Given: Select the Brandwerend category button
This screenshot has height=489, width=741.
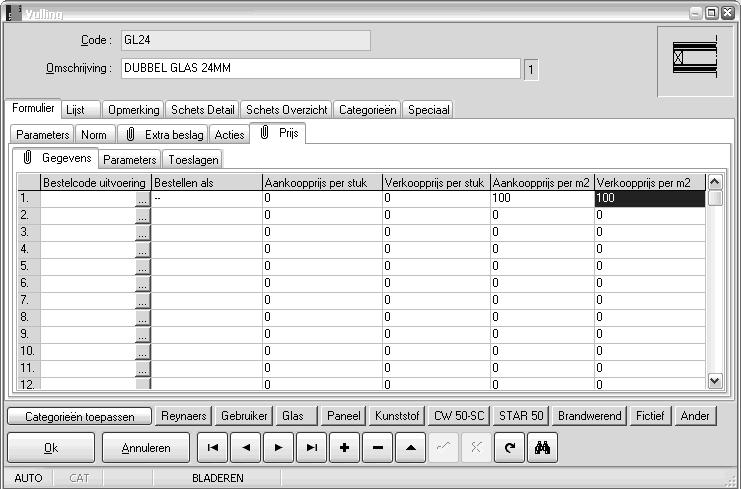Looking at the screenshot, I should pyautogui.click(x=589, y=416).
